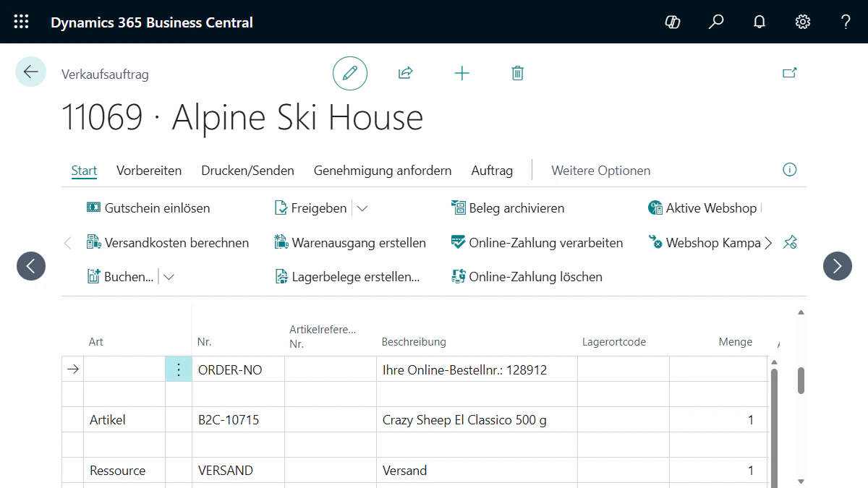The image size is (868, 488).
Task: Open the Drucken/Senden tab
Action: point(247,171)
